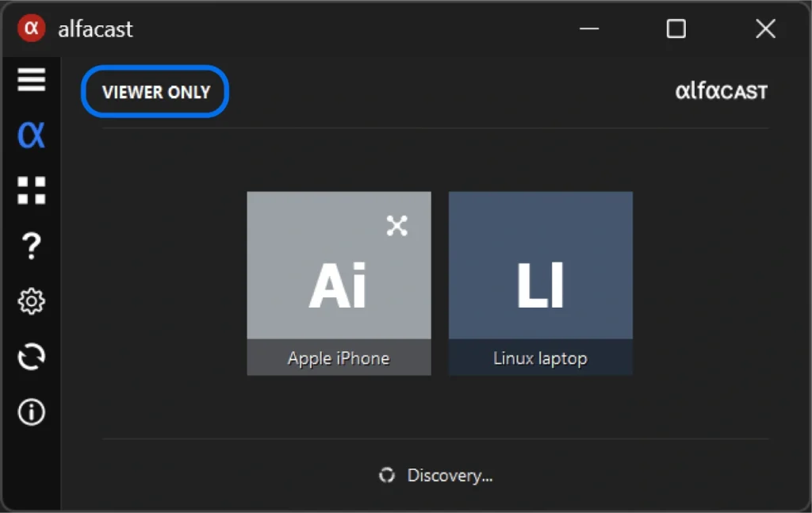Image resolution: width=812 pixels, height=513 pixels.
Task: Open help via the question mark icon
Action: point(31,246)
